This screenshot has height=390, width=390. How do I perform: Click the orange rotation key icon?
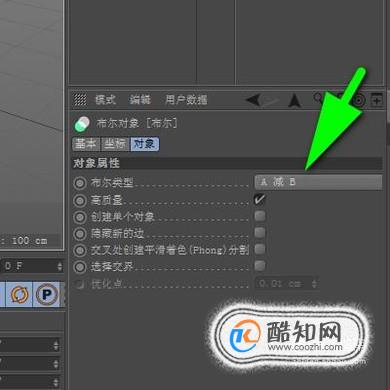point(19,294)
